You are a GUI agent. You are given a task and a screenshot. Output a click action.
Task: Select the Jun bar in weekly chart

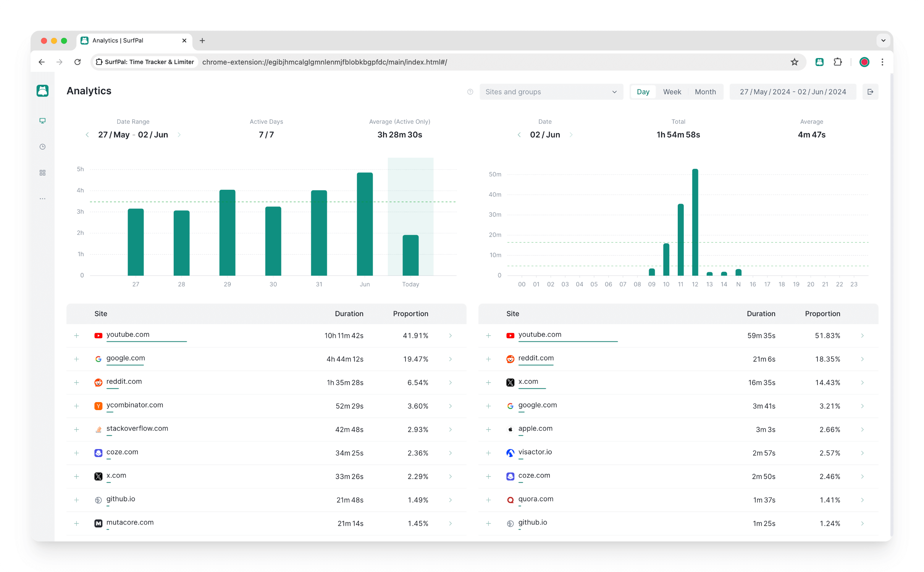click(x=365, y=224)
